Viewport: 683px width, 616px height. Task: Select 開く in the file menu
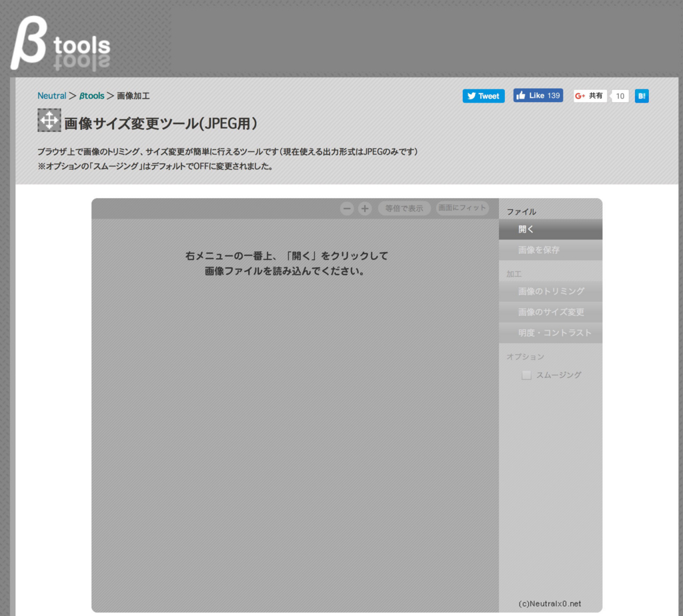(550, 229)
